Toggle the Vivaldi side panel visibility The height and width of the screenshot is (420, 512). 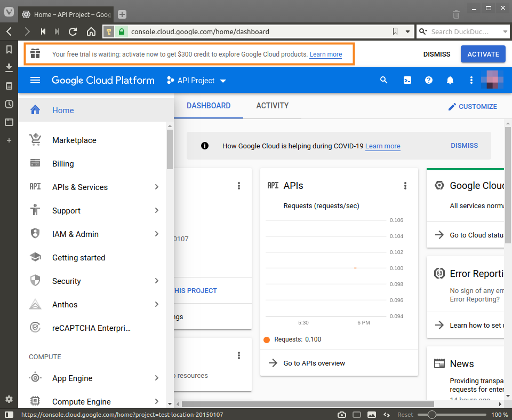(x=9, y=415)
